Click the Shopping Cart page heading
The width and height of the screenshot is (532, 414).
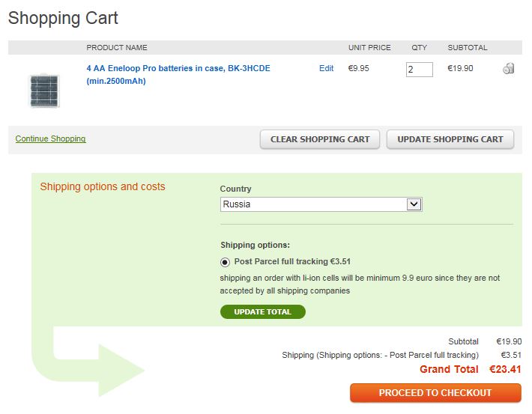pos(63,18)
